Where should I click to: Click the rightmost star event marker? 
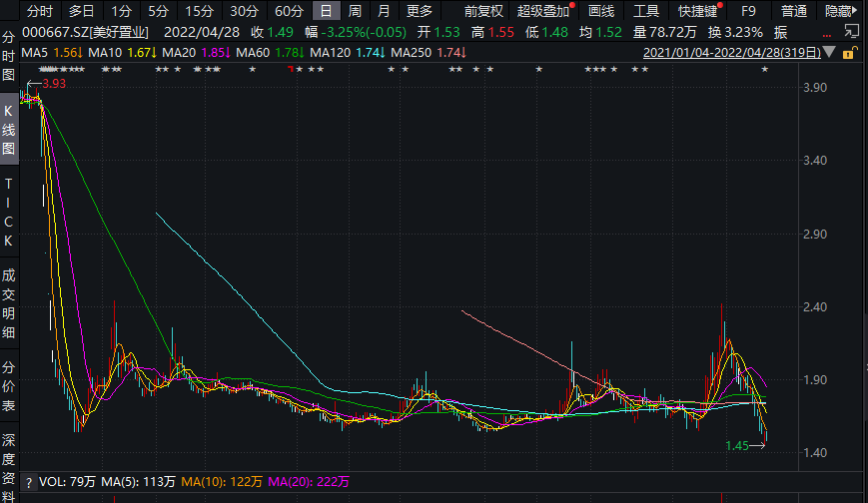click(x=765, y=70)
